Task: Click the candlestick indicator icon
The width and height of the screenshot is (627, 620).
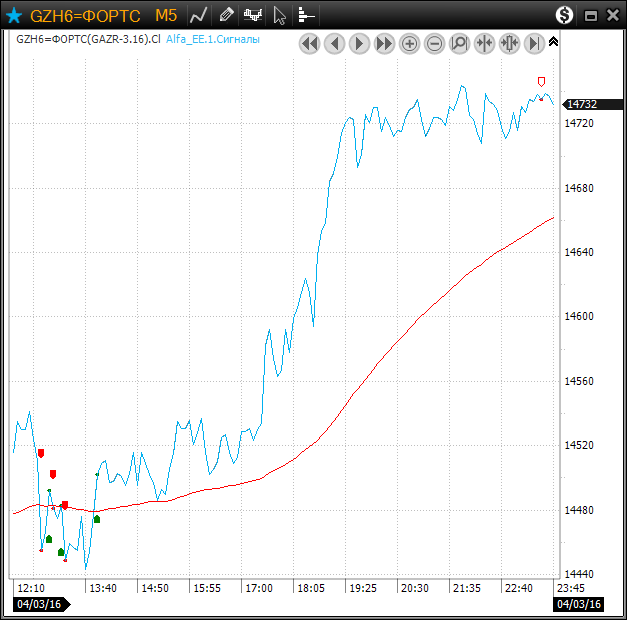Action: 254,15
